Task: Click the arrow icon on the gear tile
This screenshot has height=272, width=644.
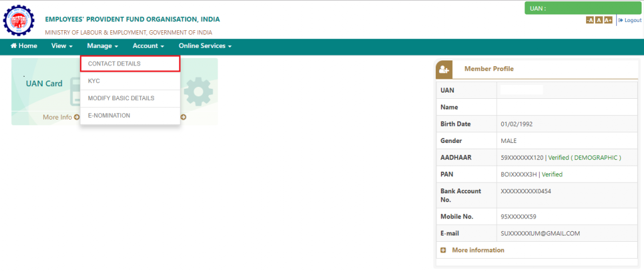Action: [x=183, y=117]
